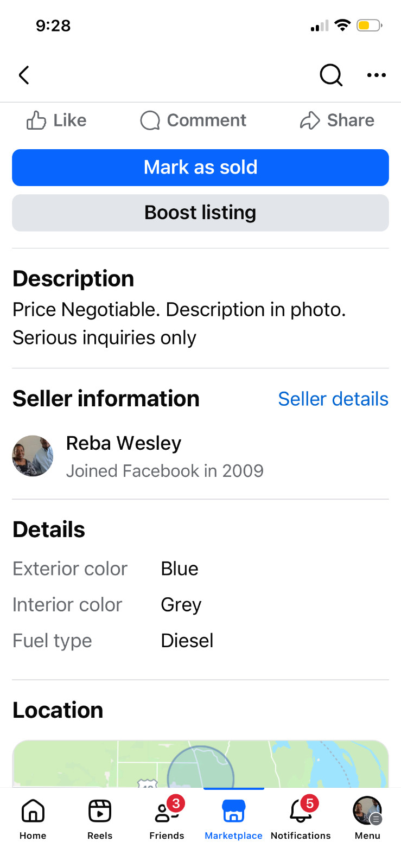
Task: Go to Home tab
Action: click(33, 819)
